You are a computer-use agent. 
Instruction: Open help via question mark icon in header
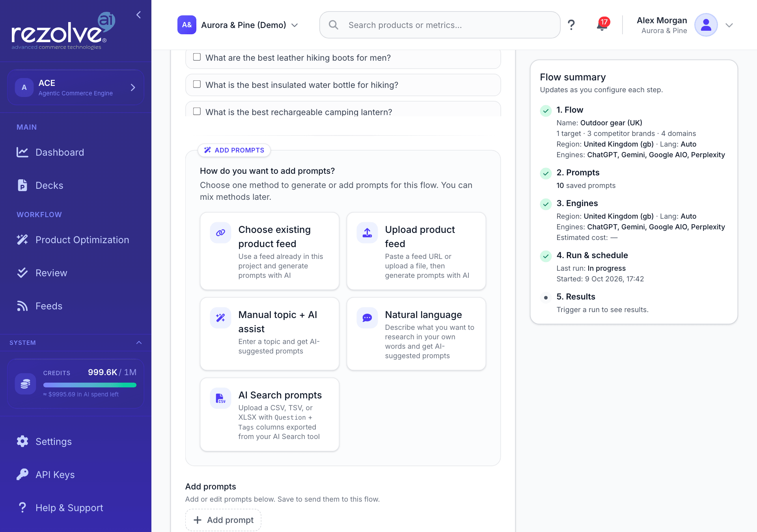571,25
